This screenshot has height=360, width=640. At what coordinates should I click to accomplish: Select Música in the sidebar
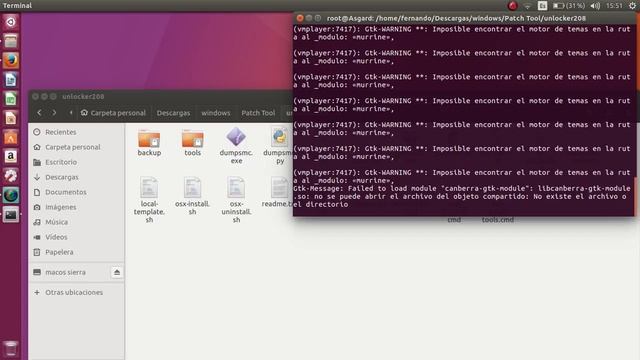point(76,222)
